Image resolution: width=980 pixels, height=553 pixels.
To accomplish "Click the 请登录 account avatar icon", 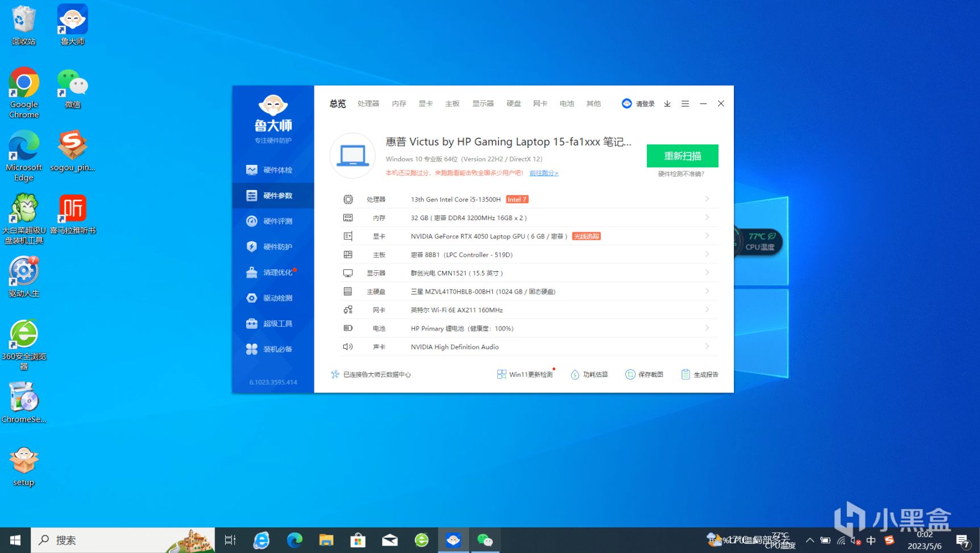I will pyautogui.click(x=627, y=104).
